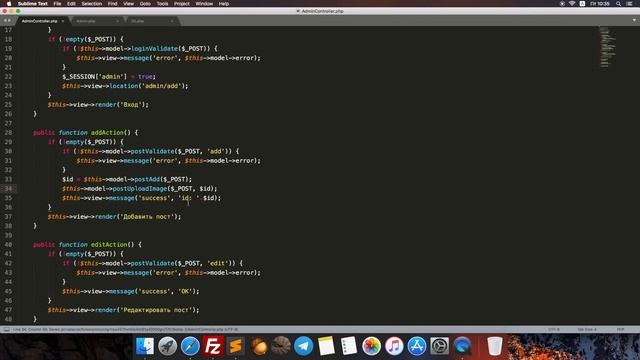Click the circular status icon left of Wi-Fi
This screenshot has height=360, width=640.
coord(562,4)
